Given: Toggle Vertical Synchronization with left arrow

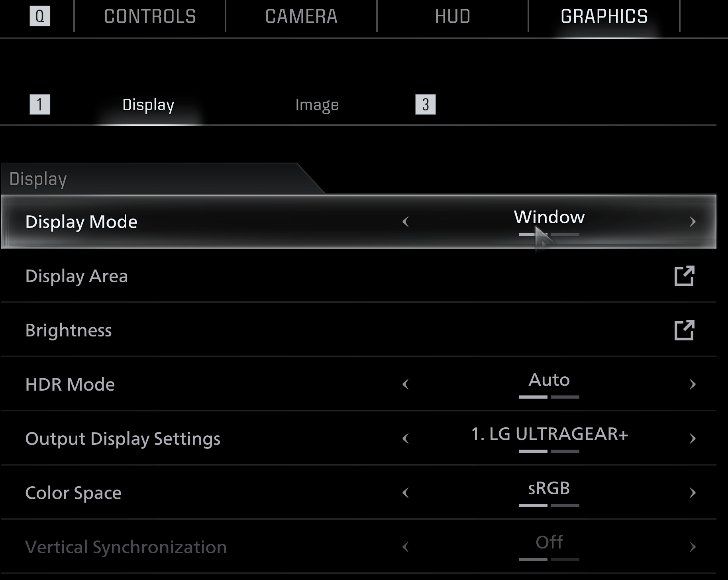Looking at the screenshot, I should coord(406,547).
